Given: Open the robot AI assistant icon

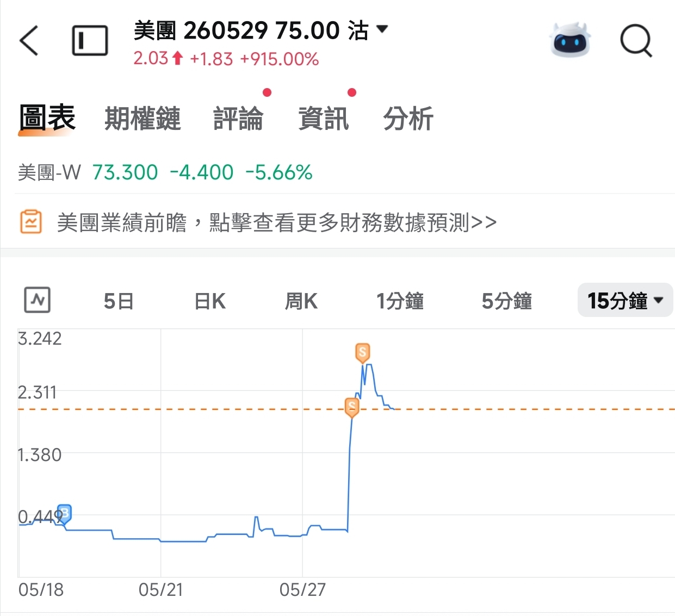Looking at the screenshot, I should pyautogui.click(x=569, y=40).
